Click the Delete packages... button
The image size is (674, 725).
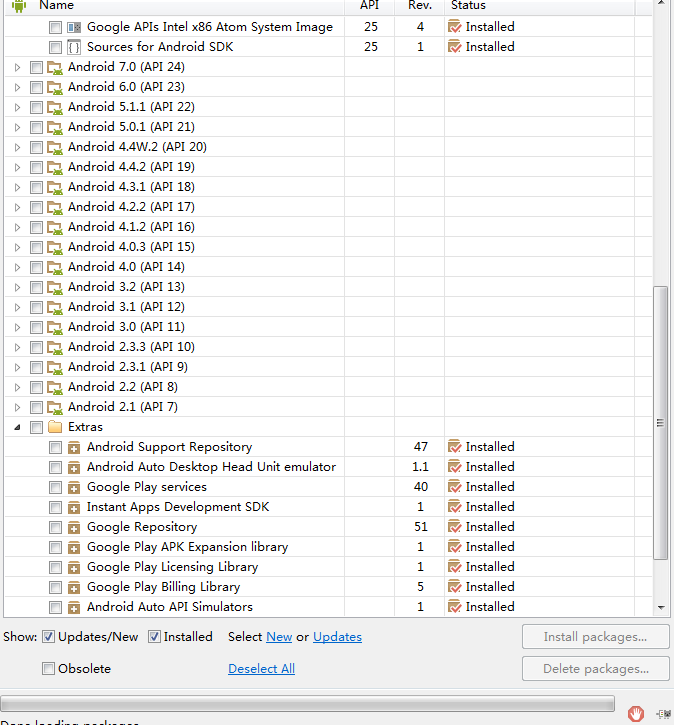[x=595, y=669]
